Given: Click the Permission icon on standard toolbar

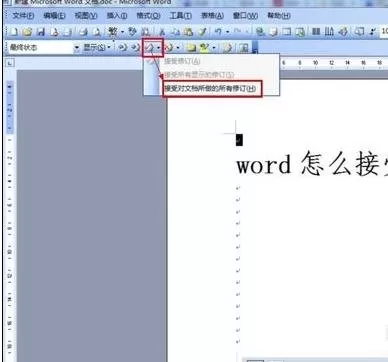Looking at the screenshot, I should [x=55, y=32].
